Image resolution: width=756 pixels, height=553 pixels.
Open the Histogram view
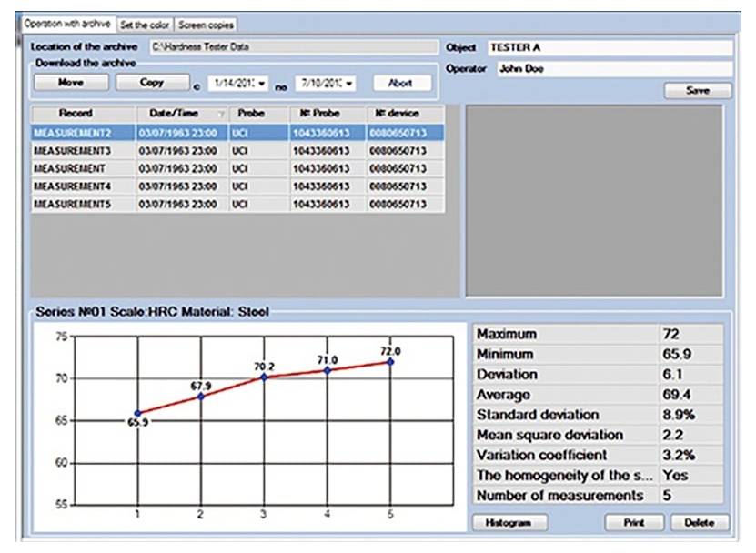point(510,521)
